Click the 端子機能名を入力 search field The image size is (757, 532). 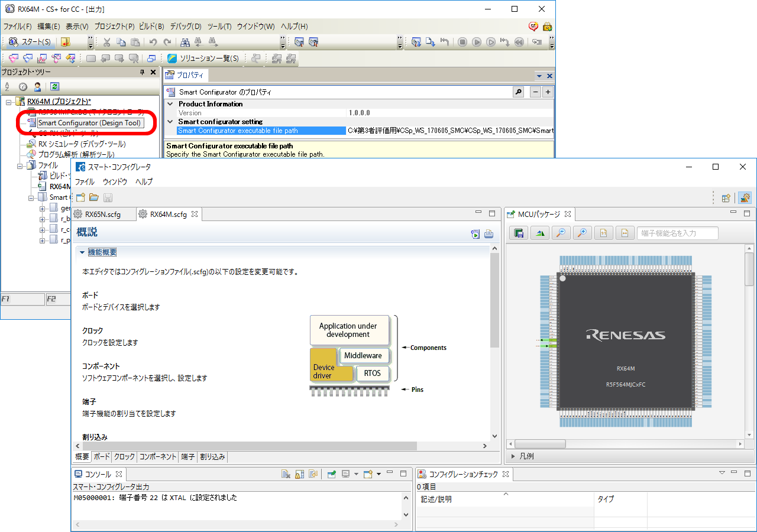(x=677, y=233)
